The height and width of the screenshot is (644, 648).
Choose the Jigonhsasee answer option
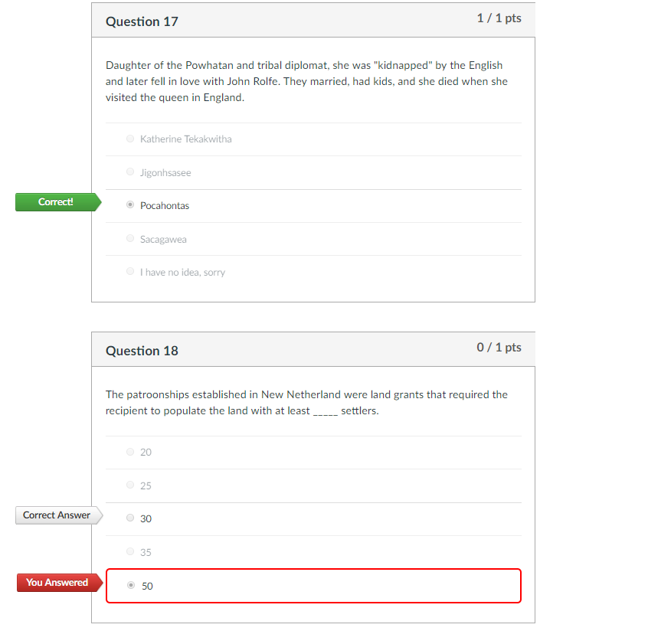point(130,172)
